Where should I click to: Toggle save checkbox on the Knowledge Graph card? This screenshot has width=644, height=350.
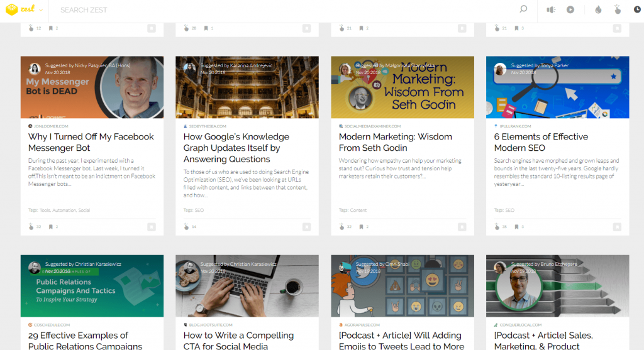(x=306, y=227)
